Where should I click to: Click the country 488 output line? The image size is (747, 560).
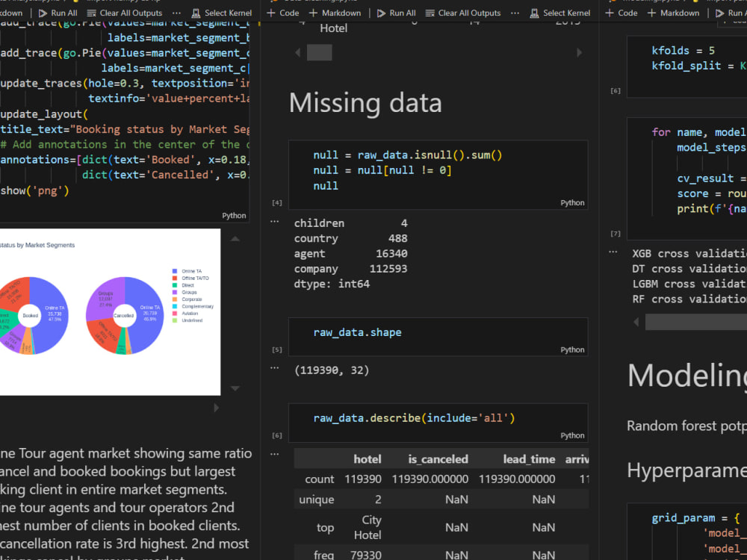350,238
